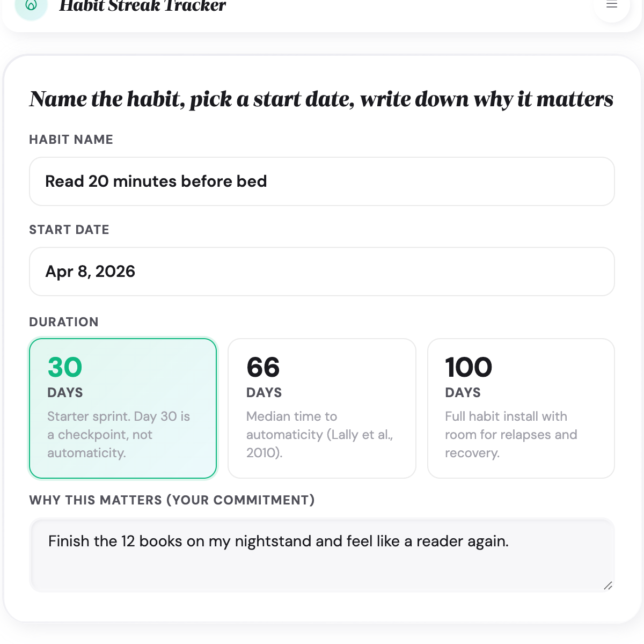This screenshot has width=644, height=644.
Task: Click the 'Starter sprint' description text
Action: click(119, 434)
